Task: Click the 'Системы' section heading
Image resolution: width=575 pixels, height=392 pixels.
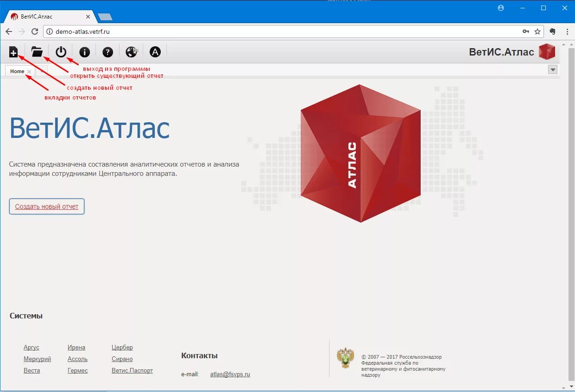Action: point(26,316)
